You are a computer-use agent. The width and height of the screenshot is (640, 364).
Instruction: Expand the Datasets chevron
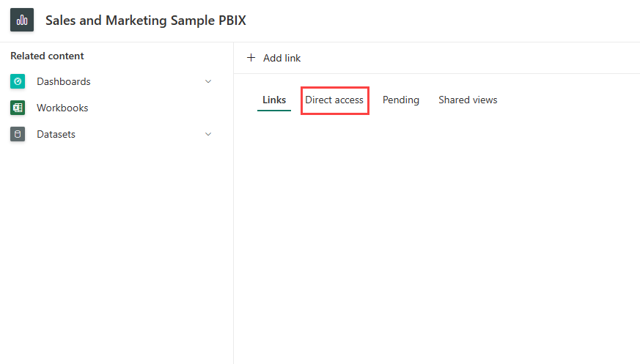(x=208, y=134)
